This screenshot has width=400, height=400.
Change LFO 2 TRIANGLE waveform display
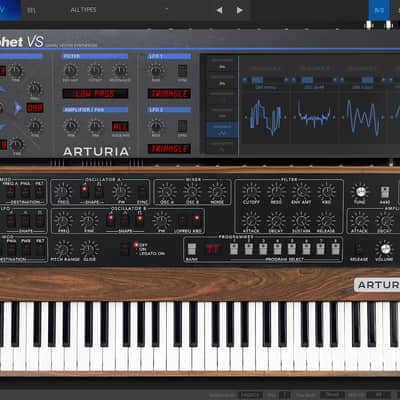(169, 149)
